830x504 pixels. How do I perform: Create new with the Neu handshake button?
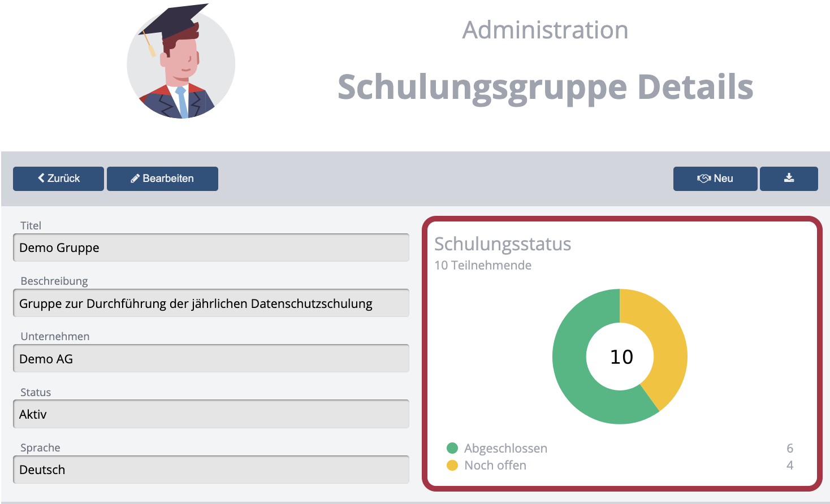pos(715,179)
